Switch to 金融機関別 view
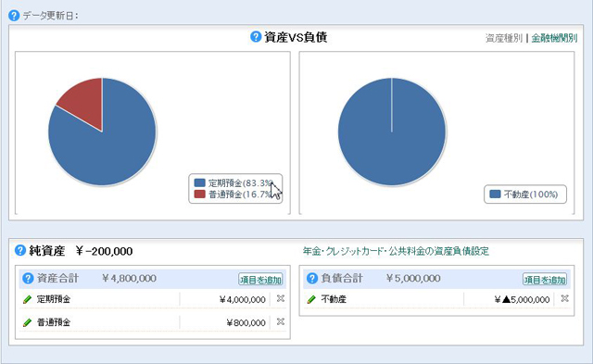 point(554,38)
